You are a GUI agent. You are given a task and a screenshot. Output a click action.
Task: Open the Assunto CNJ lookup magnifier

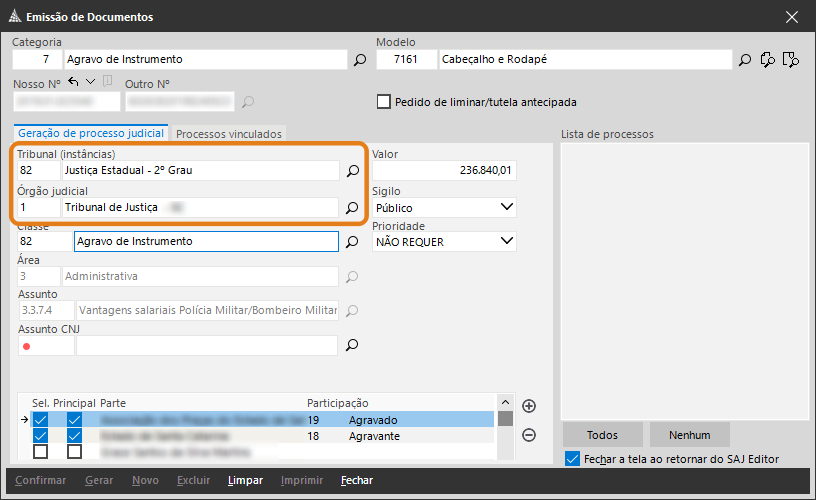pyautogui.click(x=352, y=345)
